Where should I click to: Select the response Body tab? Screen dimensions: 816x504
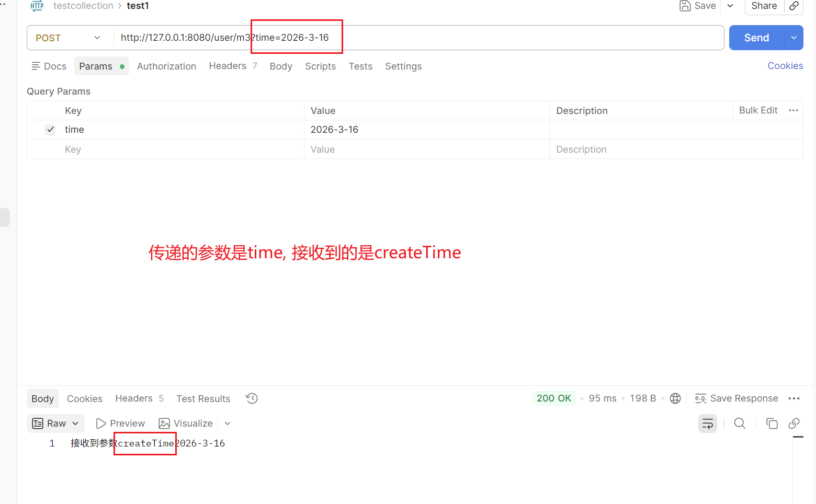point(42,399)
